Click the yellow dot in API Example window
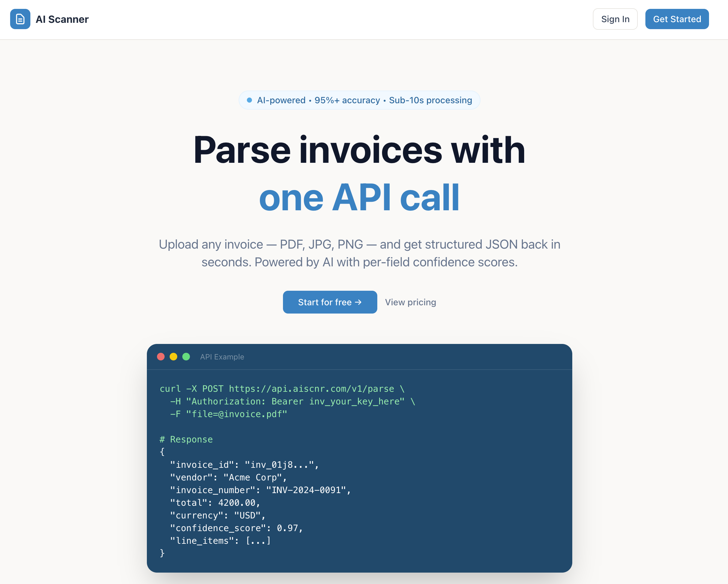The width and height of the screenshot is (728, 584). point(173,357)
